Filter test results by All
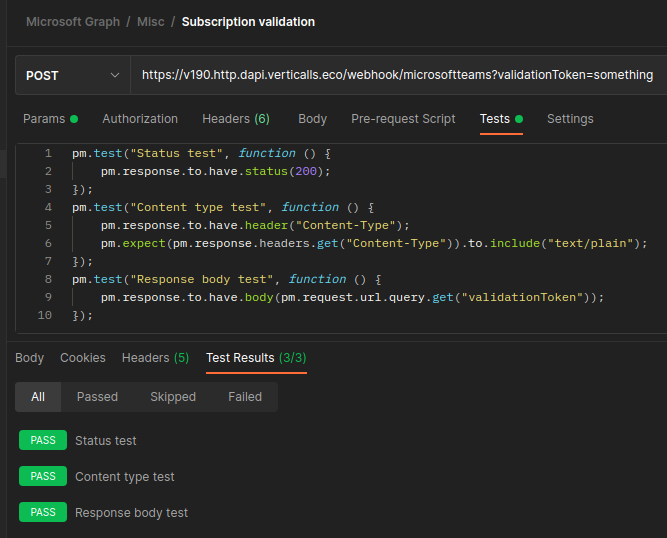Viewport: 667px width, 538px height. [x=38, y=397]
